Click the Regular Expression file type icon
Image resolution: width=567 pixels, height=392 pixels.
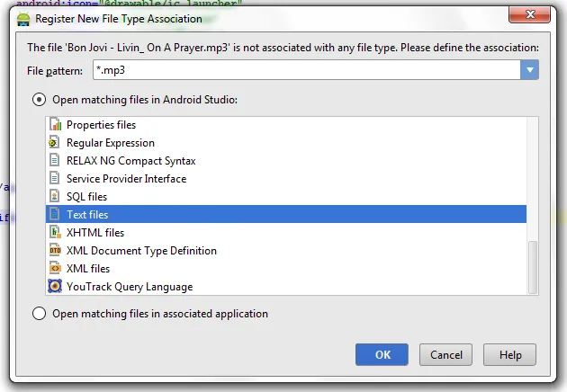point(55,143)
